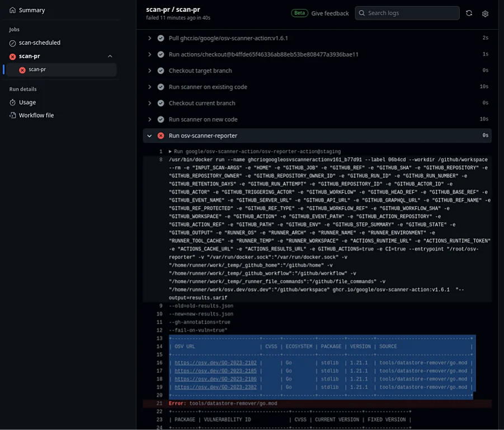
Task: Click log line number 21 with the error
Action: point(160,403)
